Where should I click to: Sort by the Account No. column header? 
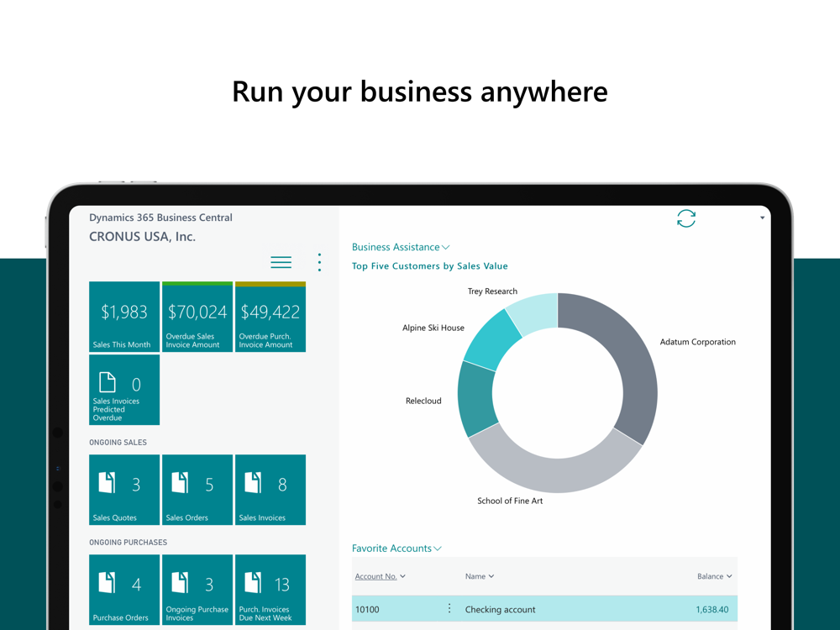pos(380,576)
